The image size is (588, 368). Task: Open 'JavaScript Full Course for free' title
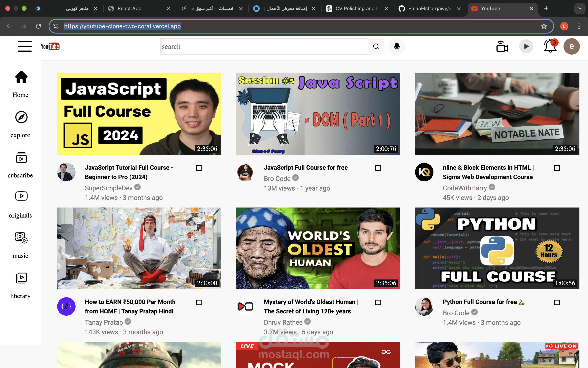pos(306,168)
